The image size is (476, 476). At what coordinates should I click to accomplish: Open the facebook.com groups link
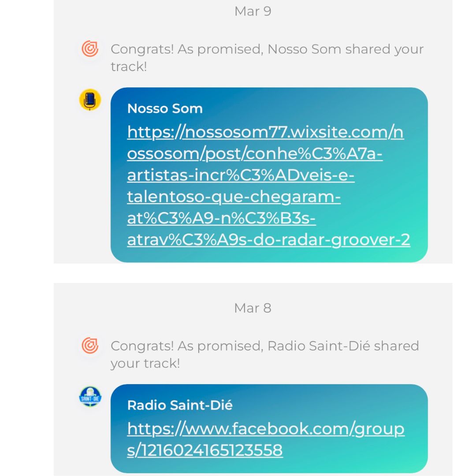[x=266, y=439]
